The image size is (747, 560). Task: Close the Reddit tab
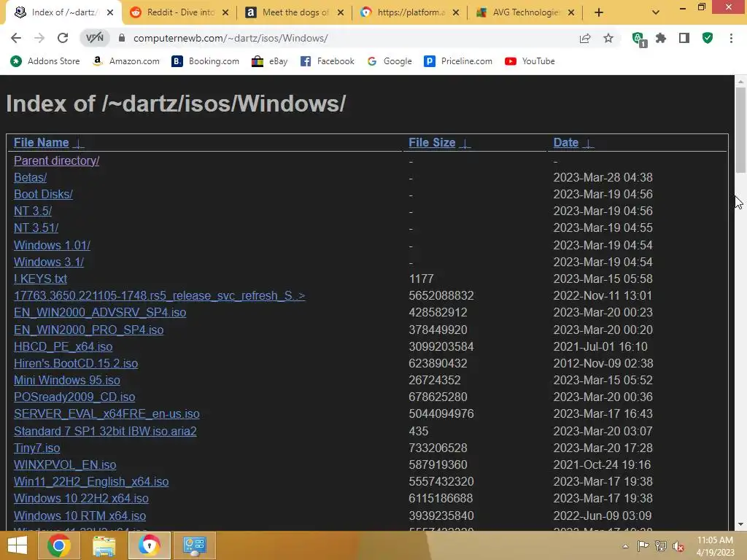(x=225, y=12)
